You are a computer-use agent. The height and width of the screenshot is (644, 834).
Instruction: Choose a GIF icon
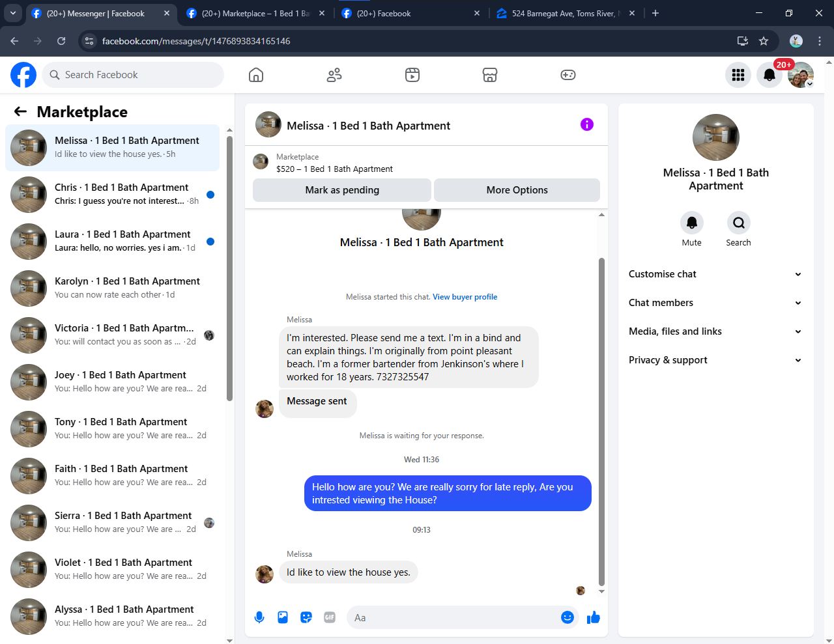pos(330,617)
